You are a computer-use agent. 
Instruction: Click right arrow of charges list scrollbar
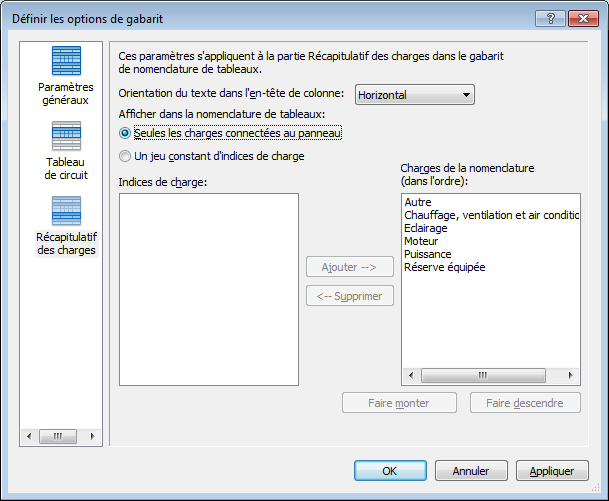[570, 375]
